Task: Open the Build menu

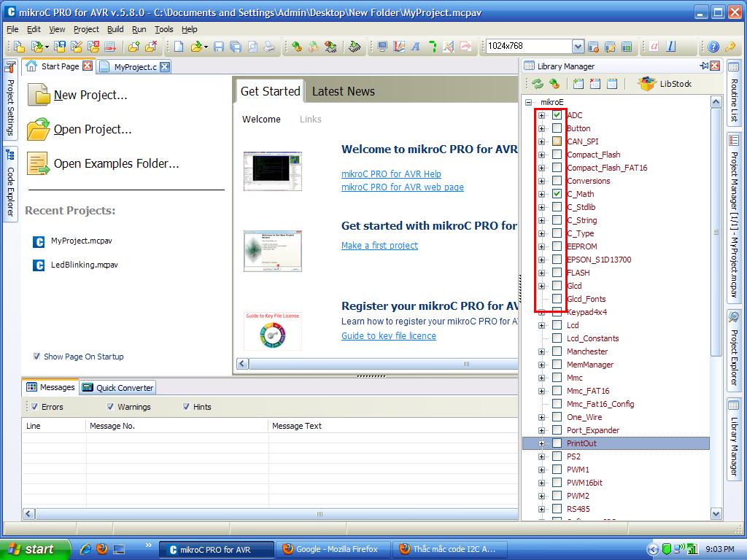Action: 115,29
